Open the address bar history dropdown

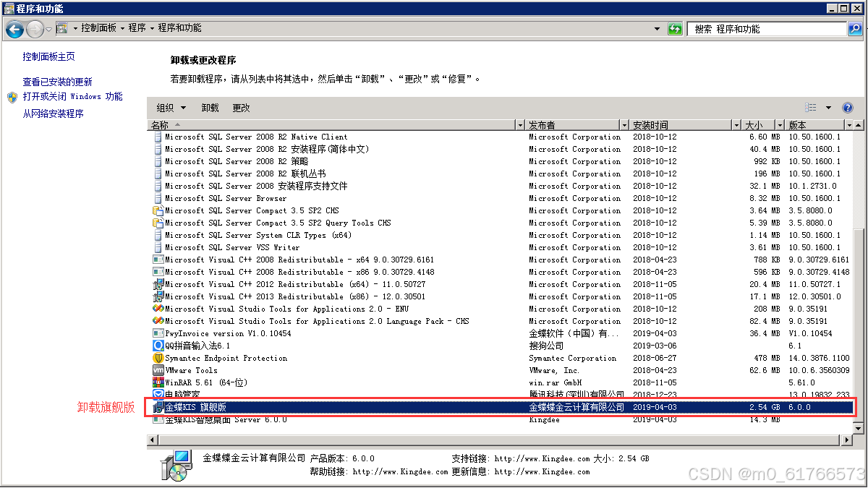[x=657, y=29]
